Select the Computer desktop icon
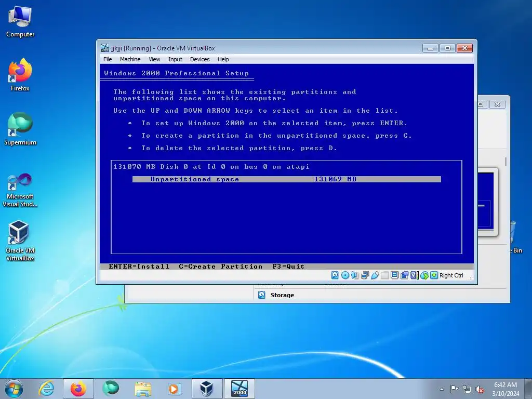Viewport: 532px width, 399px height. pos(20,21)
